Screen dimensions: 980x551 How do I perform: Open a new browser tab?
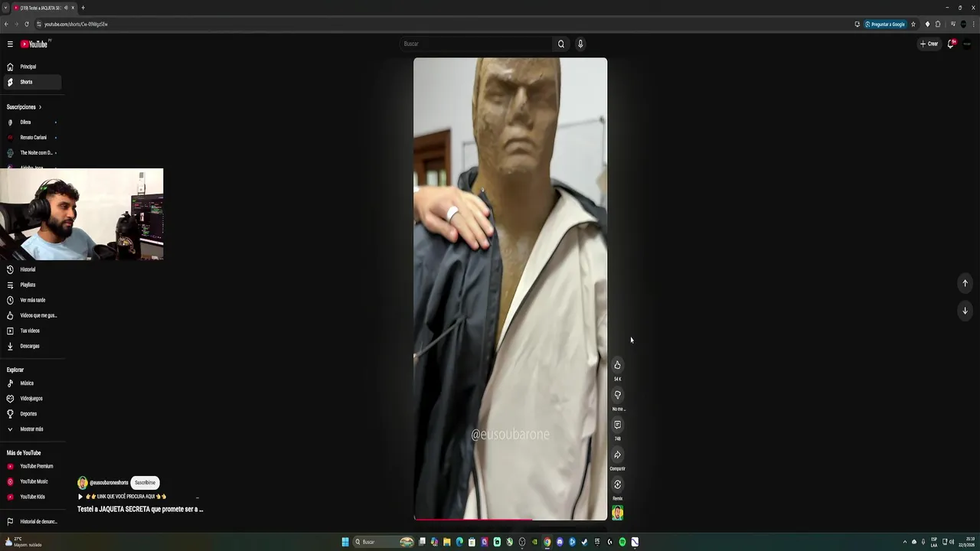83,8
